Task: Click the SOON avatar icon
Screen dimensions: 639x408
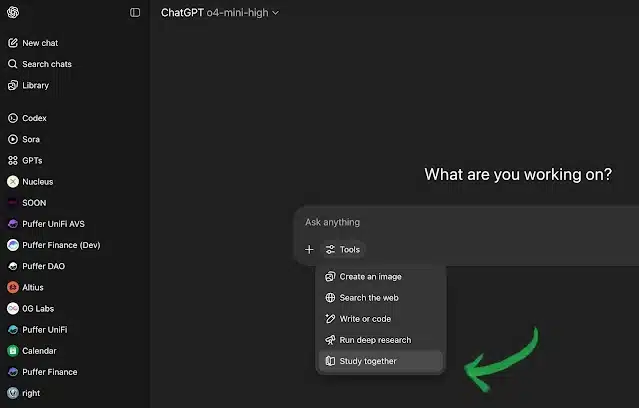Action: point(13,203)
